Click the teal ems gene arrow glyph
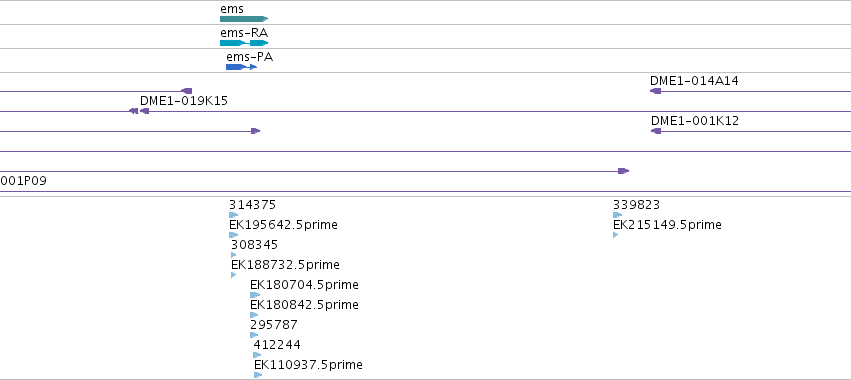Screen dimensions: 851x380 click(x=244, y=19)
